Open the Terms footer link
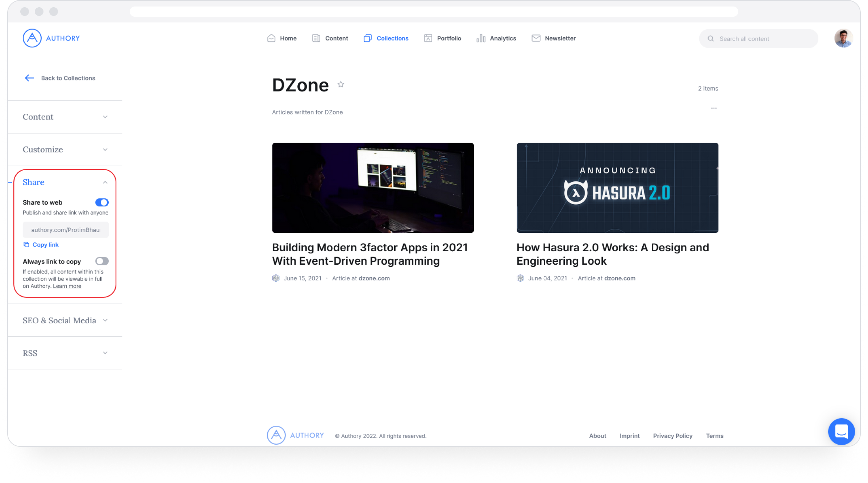Screen dimensions: 868x483 point(714,436)
